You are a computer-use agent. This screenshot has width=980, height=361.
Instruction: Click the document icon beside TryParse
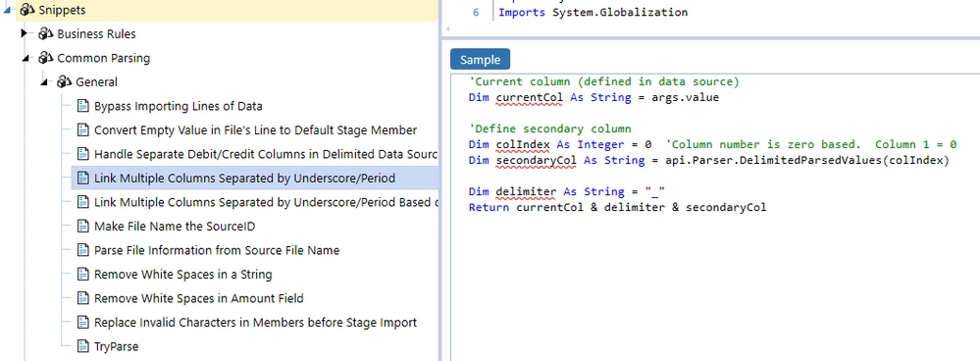82,346
